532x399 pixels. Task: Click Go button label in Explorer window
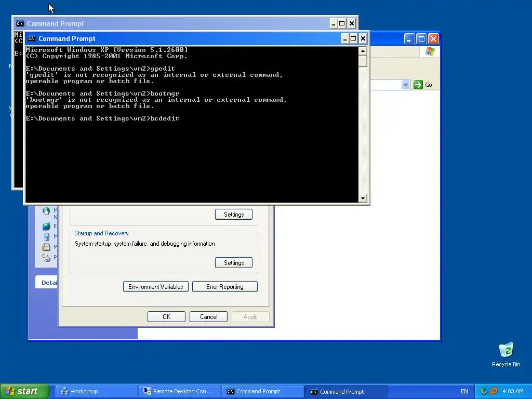tap(429, 85)
